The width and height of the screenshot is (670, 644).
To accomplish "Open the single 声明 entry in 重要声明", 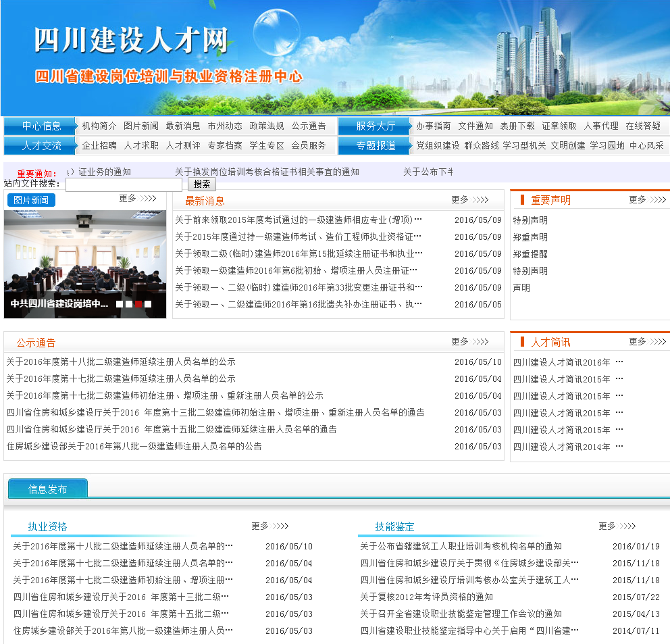I will (x=521, y=288).
